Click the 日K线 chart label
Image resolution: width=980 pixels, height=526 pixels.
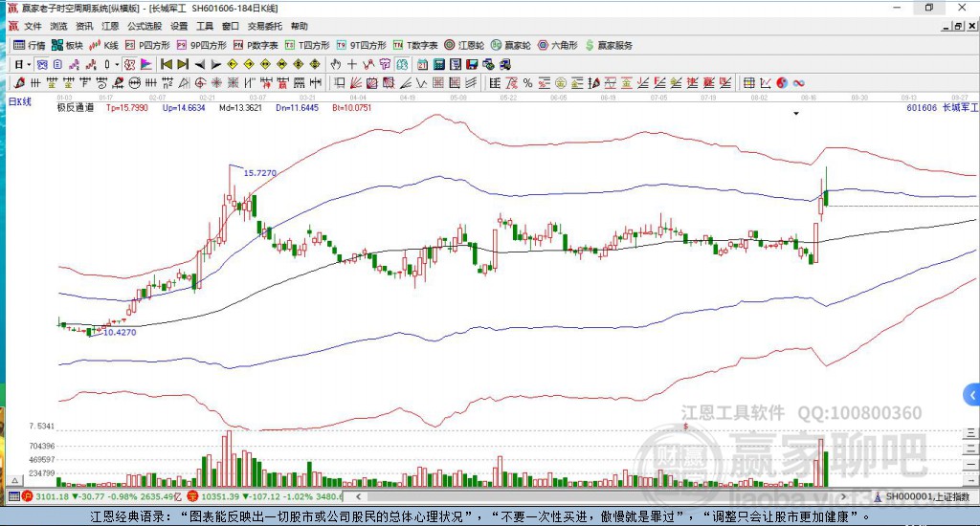19,101
